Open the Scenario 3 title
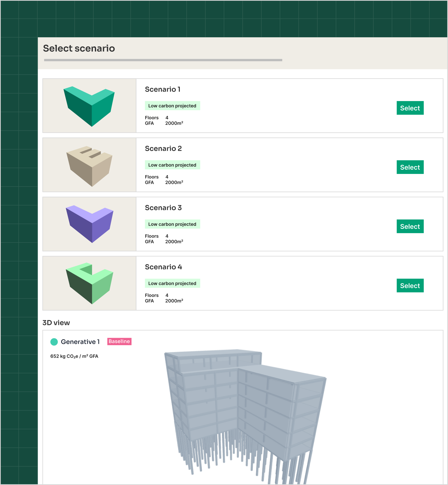 pos(163,208)
